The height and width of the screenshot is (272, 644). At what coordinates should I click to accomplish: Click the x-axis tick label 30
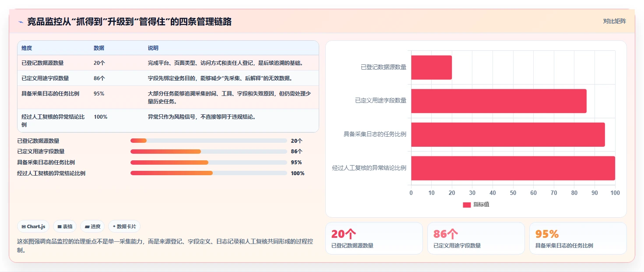click(x=472, y=193)
